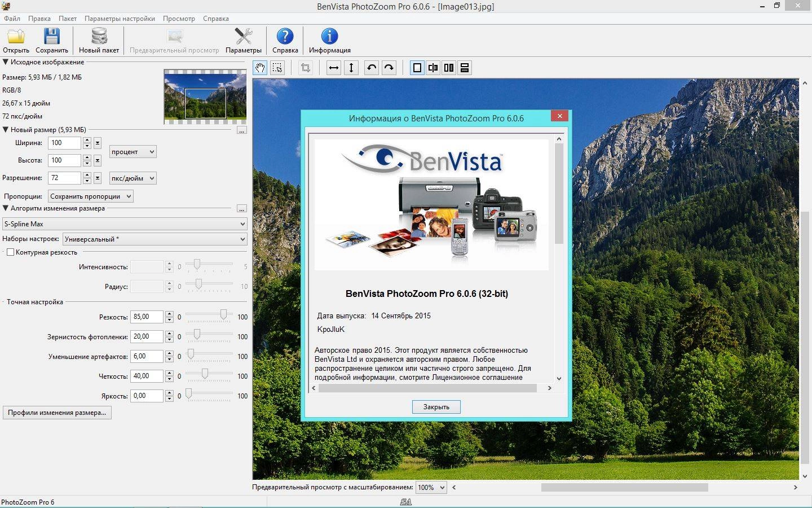Click the Зернистость фотопленки slider handle

tap(197, 335)
